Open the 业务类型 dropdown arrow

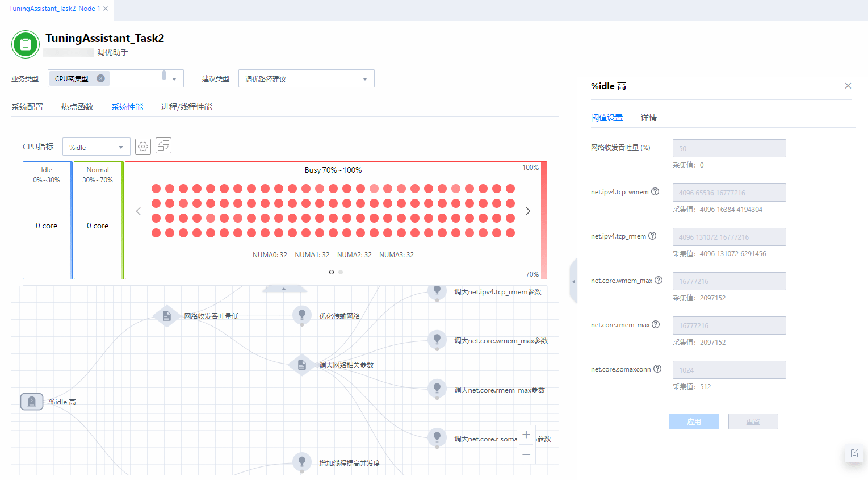click(x=174, y=79)
